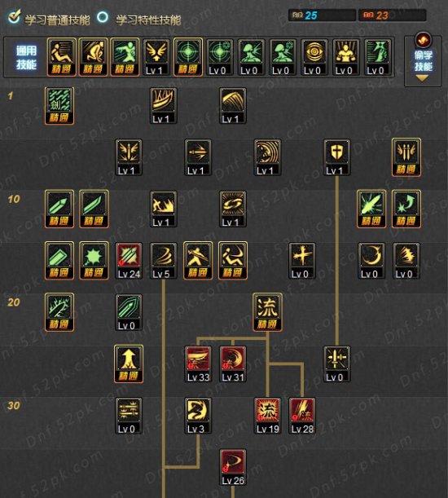Click the winged arrow Lv 1 general skill
448x498 pixels.
pos(156,57)
